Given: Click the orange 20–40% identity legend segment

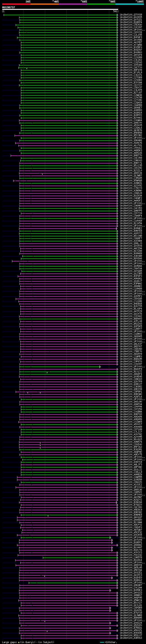Looking at the screenshot, I should coord(45,4).
